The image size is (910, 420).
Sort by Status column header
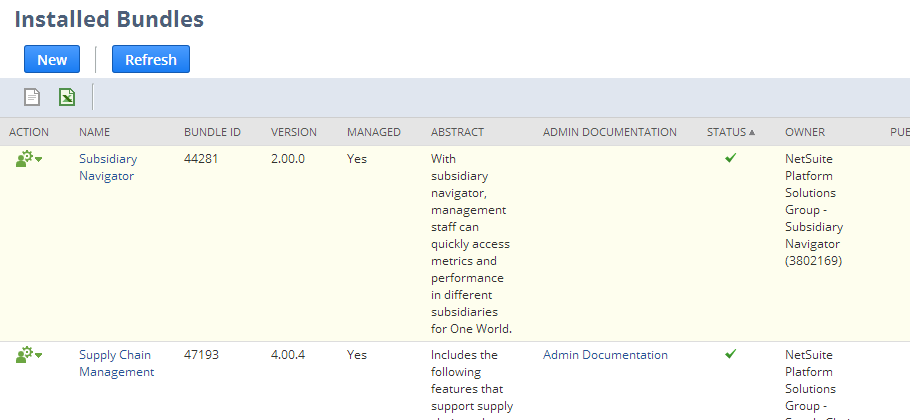click(x=731, y=132)
